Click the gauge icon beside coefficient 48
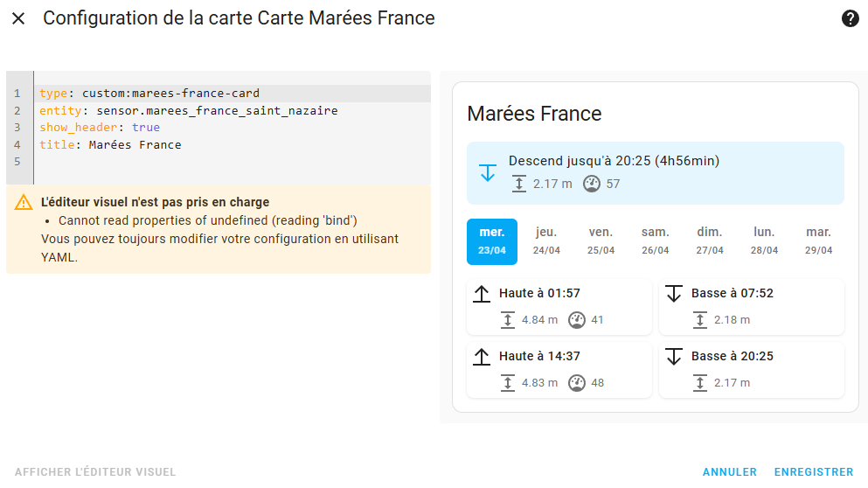Screen dimensions: 868x488 (577, 383)
